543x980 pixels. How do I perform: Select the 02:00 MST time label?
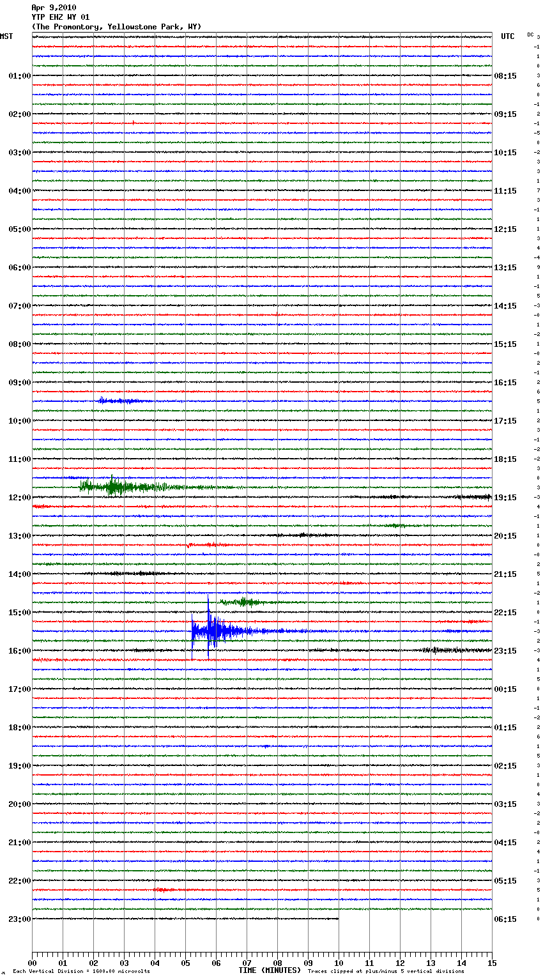20,114
